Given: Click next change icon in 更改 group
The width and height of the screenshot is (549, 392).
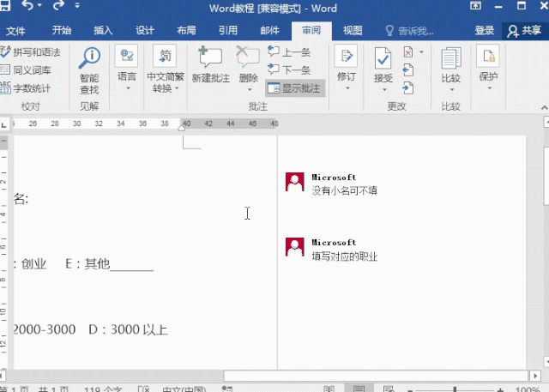Looking at the screenshot, I should pyautogui.click(x=408, y=87).
